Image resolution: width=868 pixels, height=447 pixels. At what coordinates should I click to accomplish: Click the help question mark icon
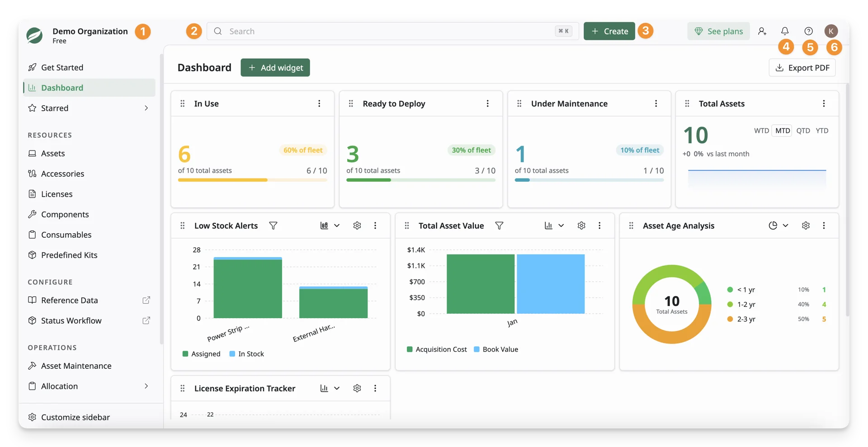tap(808, 31)
